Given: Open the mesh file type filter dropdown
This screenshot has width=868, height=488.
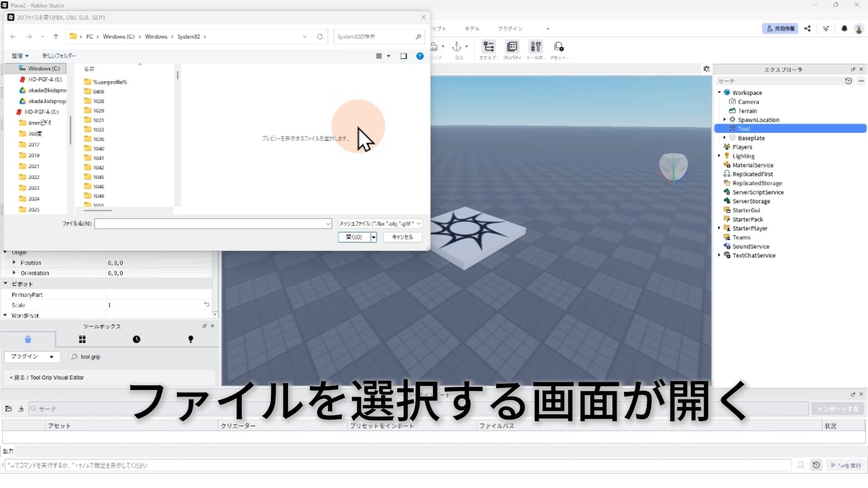Looking at the screenshot, I should [380, 224].
